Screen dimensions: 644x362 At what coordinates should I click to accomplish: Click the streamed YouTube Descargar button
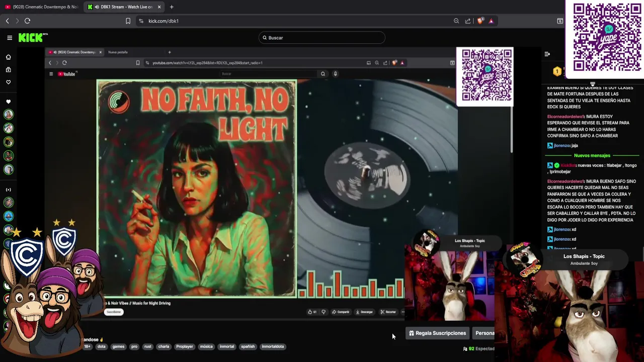[x=364, y=312]
